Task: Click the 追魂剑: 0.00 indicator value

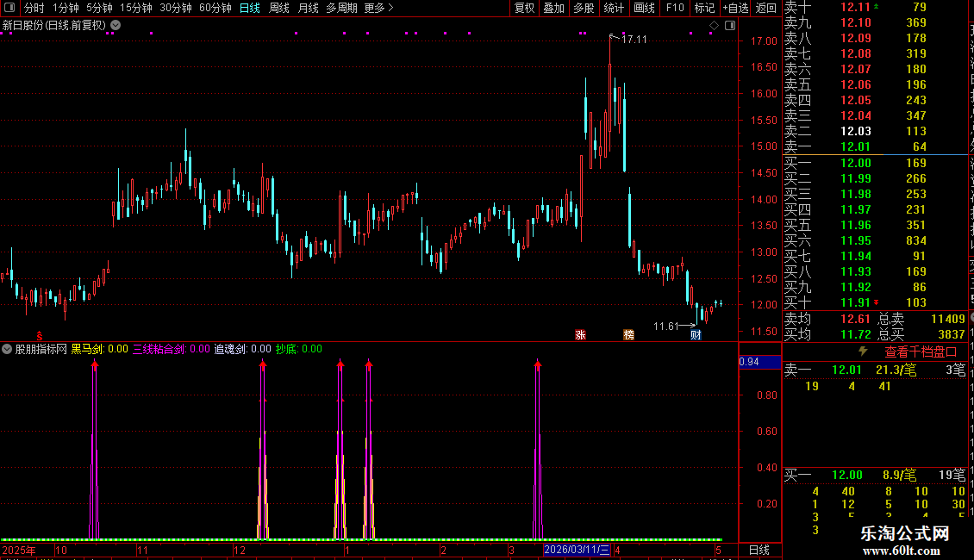Action: point(243,349)
